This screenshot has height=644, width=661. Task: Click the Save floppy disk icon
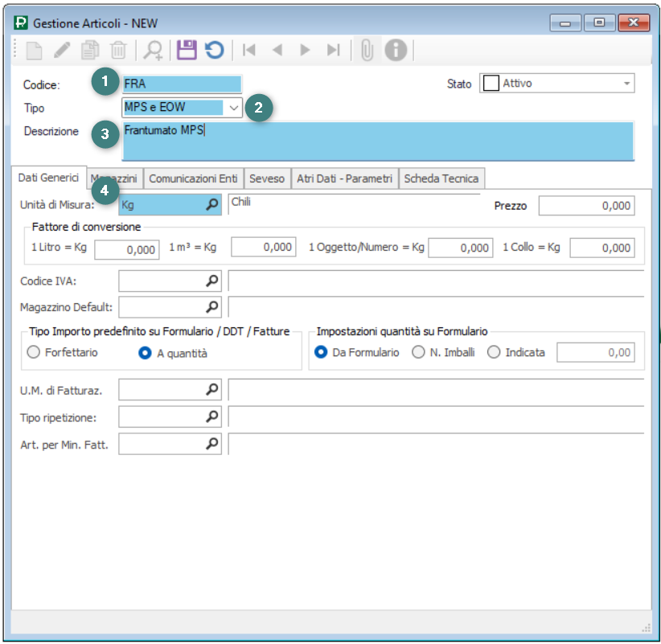pyautogui.click(x=187, y=51)
